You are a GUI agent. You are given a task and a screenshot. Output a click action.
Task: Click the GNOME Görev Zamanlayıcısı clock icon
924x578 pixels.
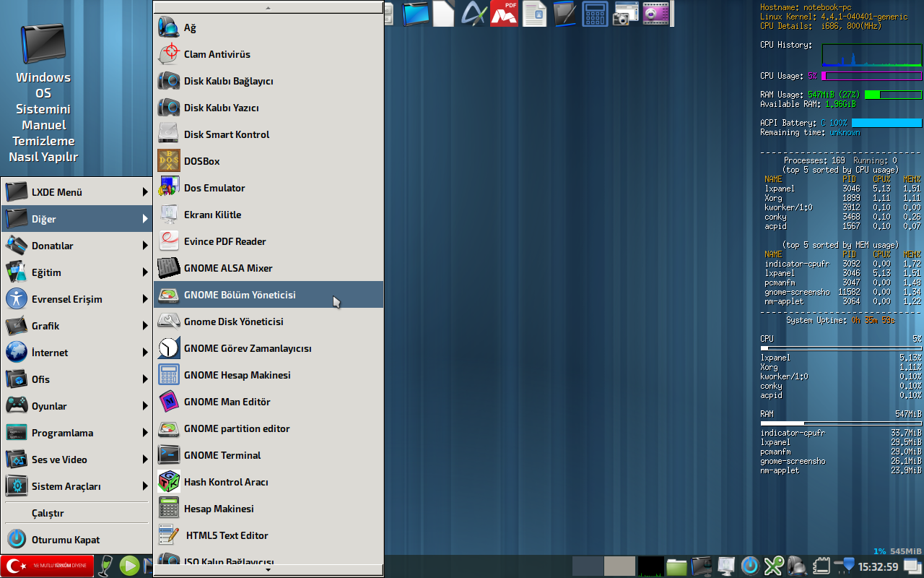point(169,348)
